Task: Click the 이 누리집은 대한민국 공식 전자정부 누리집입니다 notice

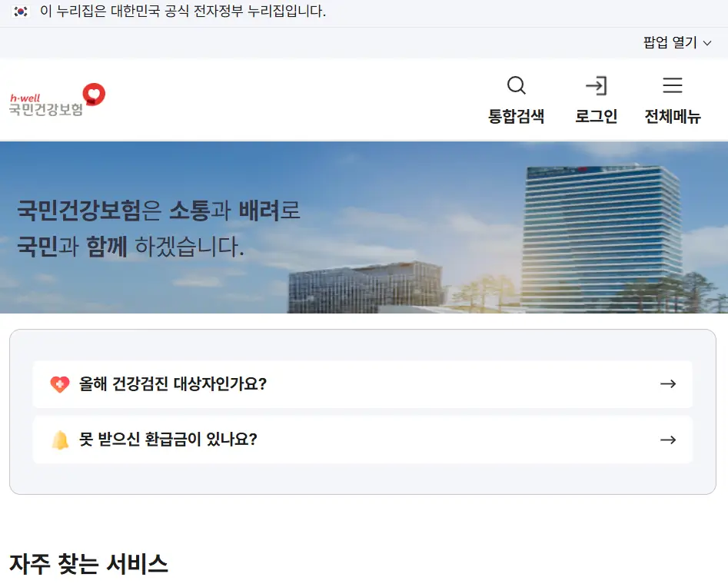Action: pyautogui.click(x=183, y=11)
